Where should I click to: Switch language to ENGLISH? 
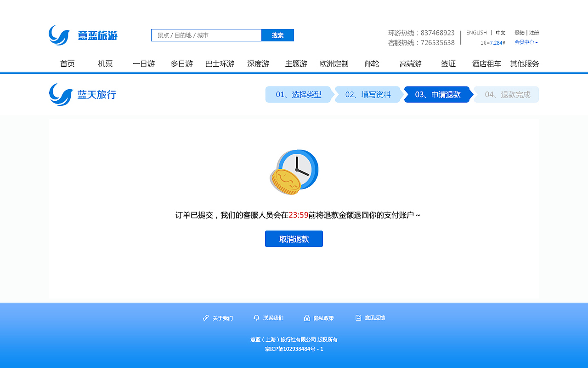(x=476, y=33)
